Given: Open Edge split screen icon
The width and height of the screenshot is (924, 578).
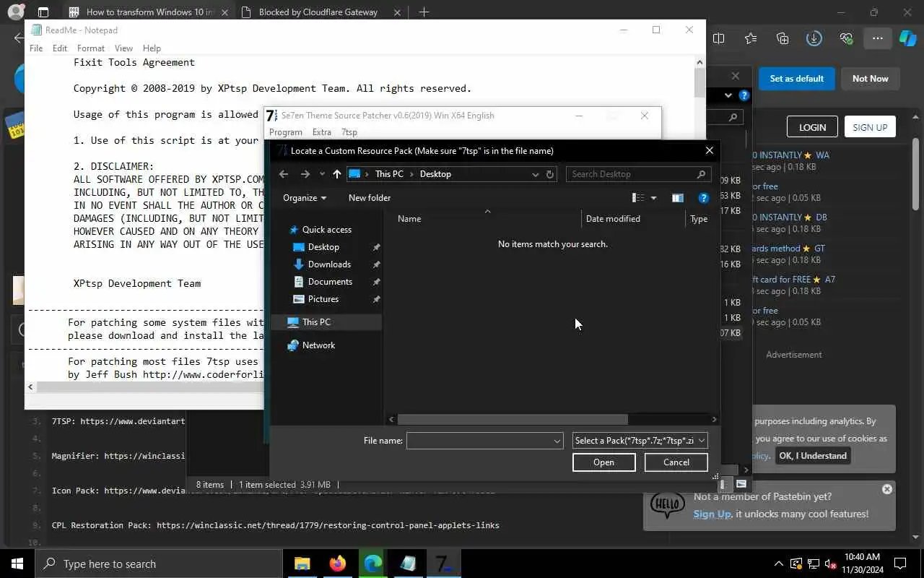Looking at the screenshot, I should pyautogui.click(x=719, y=38).
